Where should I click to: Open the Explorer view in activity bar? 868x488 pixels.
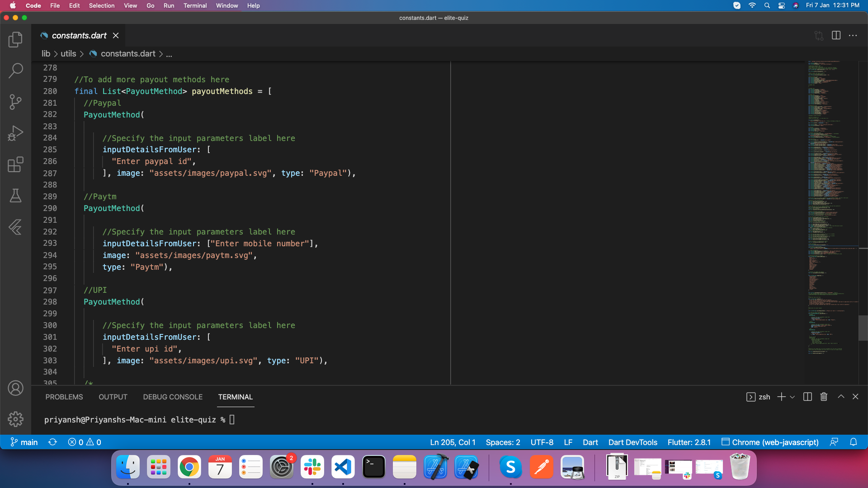point(15,39)
